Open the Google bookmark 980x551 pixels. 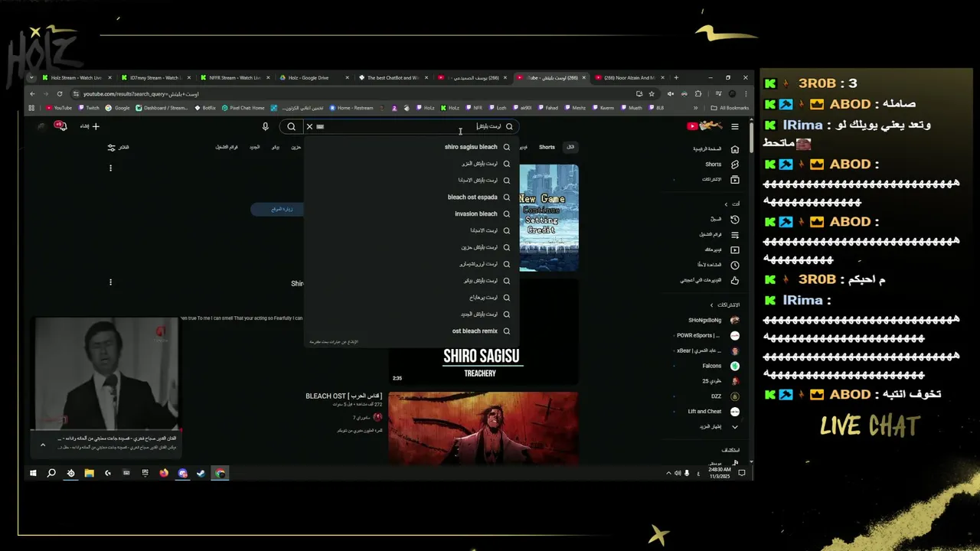[118, 108]
